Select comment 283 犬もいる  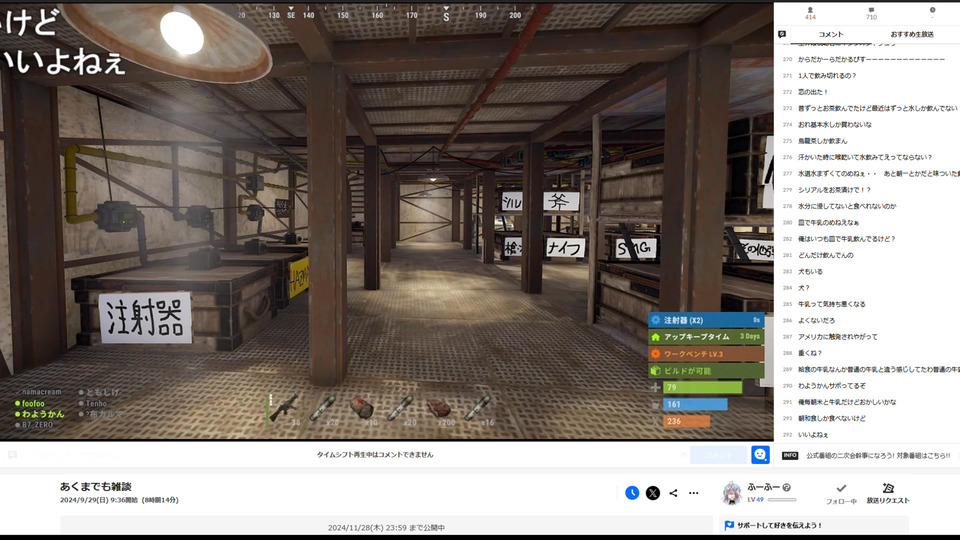coord(810,271)
